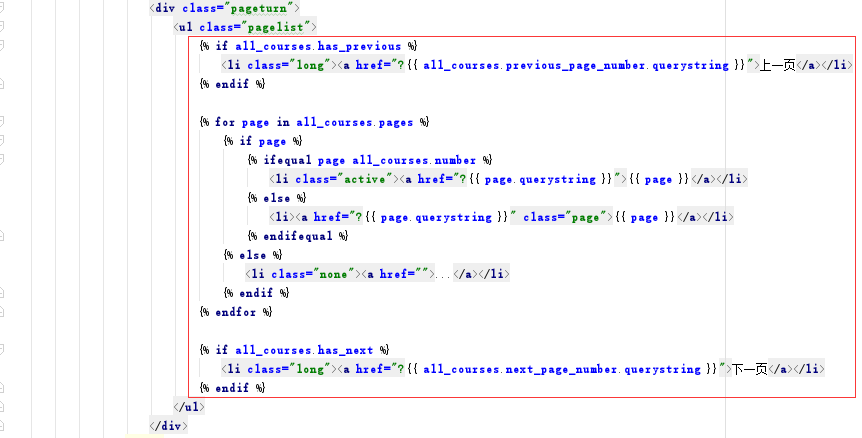Collapse fold marker on the ifequal line
Viewport: 862px width, 438px height.
2,159
